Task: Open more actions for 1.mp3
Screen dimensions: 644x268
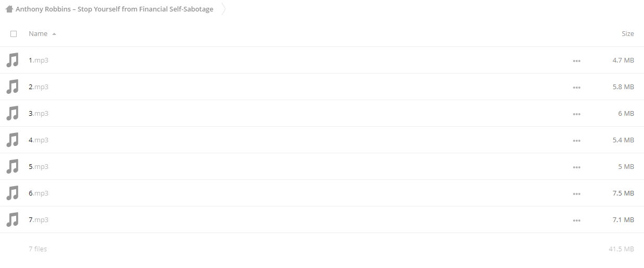Action: [576, 60]
